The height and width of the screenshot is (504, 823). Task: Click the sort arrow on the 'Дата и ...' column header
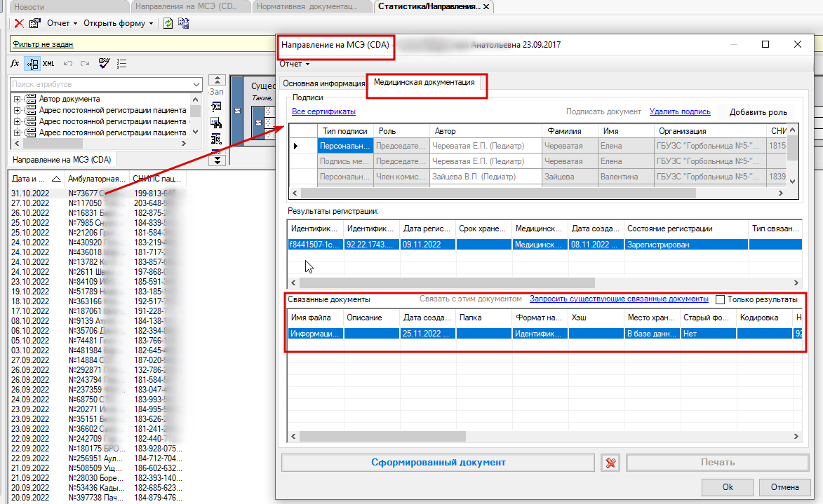point(55,179)
